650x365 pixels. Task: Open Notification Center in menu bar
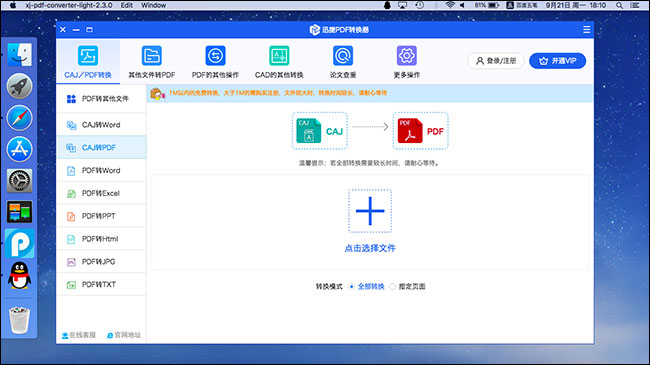(x=635, y=5)
